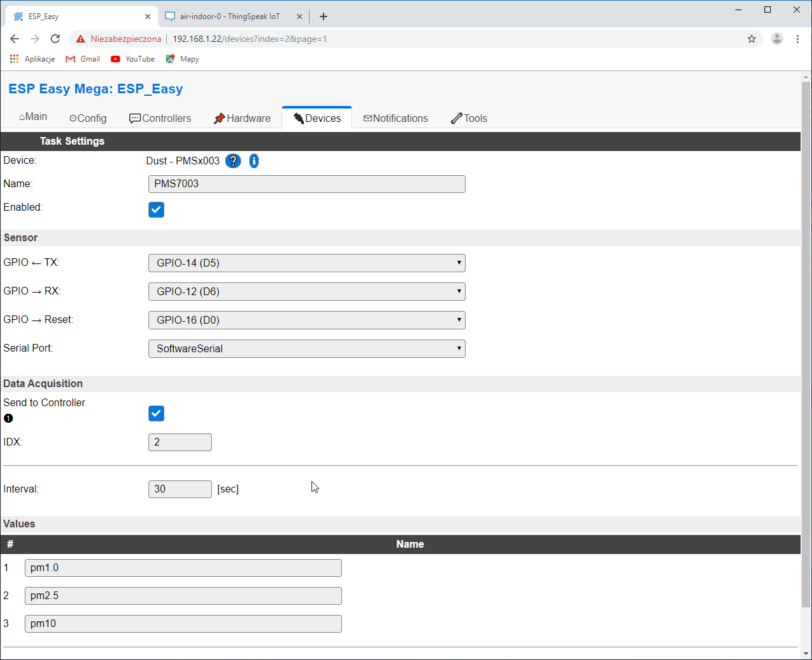Image resolution: width=812 pixels, height=660 pixels.
Task: Open the Aplikacje apps grid bookmark
Action: pos(32,59)
